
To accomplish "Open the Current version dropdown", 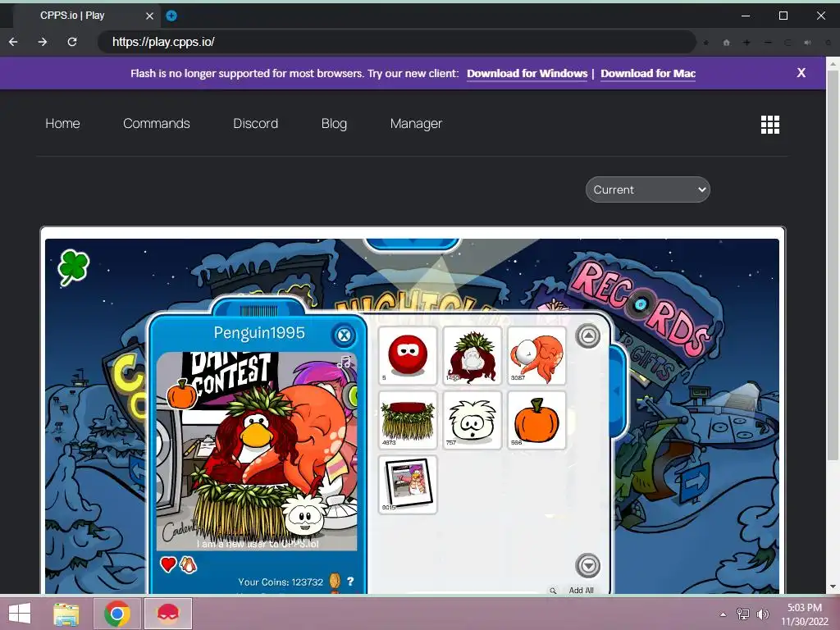I will [x=648, y=189].
